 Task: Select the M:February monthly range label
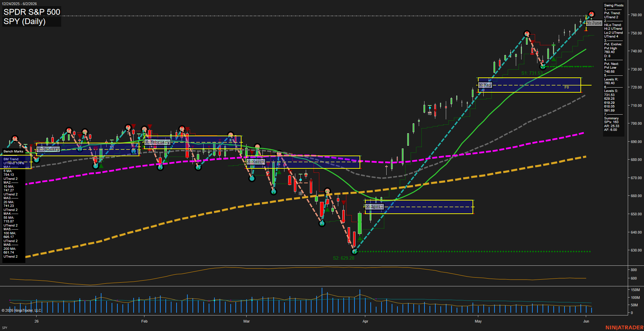(157, 142)
